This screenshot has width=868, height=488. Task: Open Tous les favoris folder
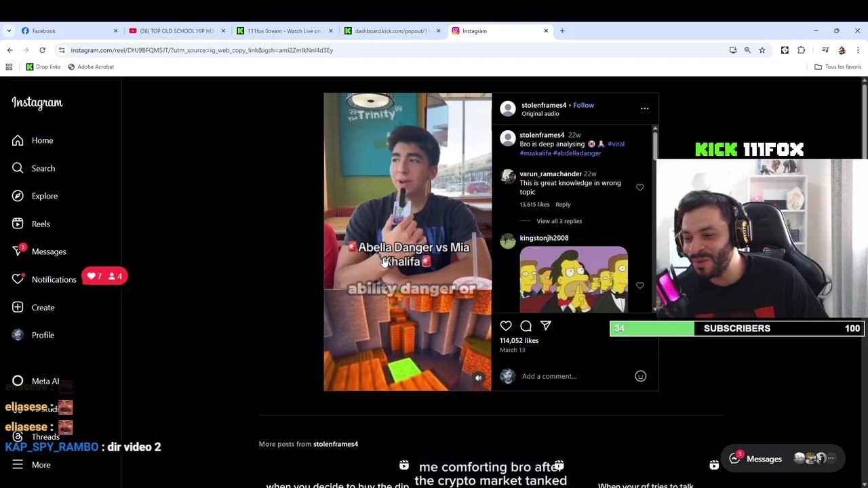838,66
